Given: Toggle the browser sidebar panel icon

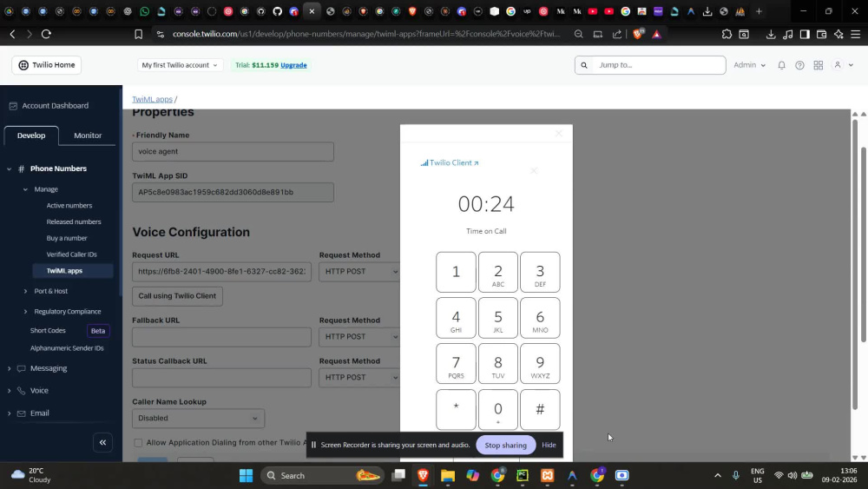Looking at the screenshot, I should click(805, 35).
